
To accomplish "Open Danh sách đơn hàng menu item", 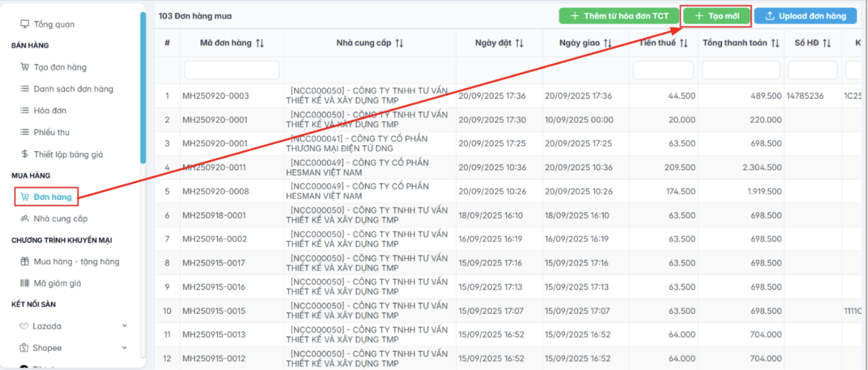I will point(73,89).
